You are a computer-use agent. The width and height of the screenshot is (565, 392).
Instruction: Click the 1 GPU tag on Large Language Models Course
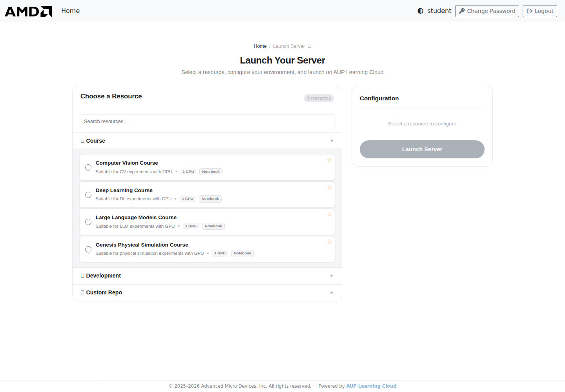click(191, 226)
